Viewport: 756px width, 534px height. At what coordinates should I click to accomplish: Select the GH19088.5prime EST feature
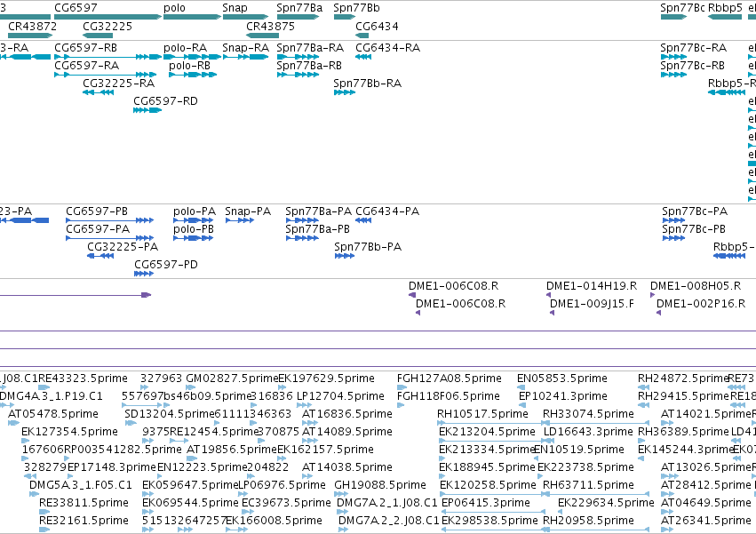tap(341, 494)
